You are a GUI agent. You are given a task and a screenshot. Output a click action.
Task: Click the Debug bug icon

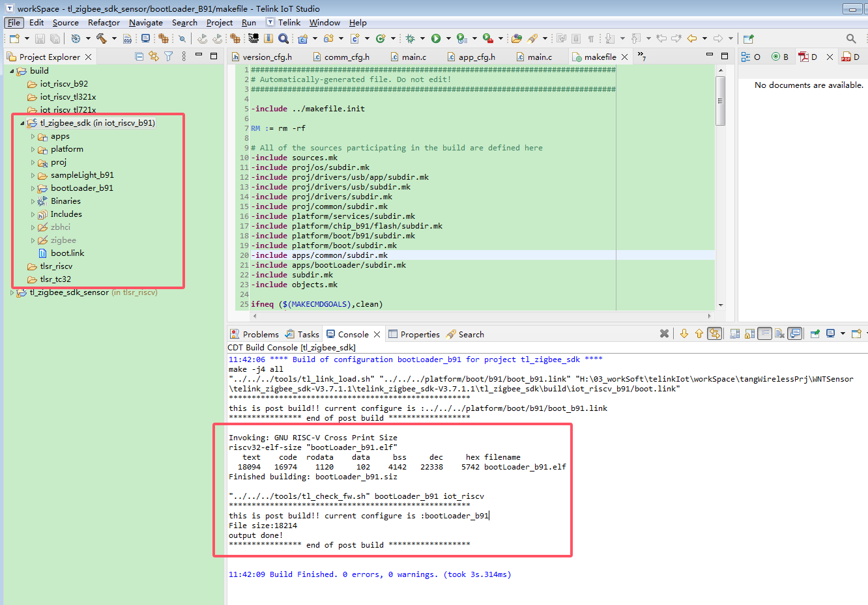pos(411,39)
